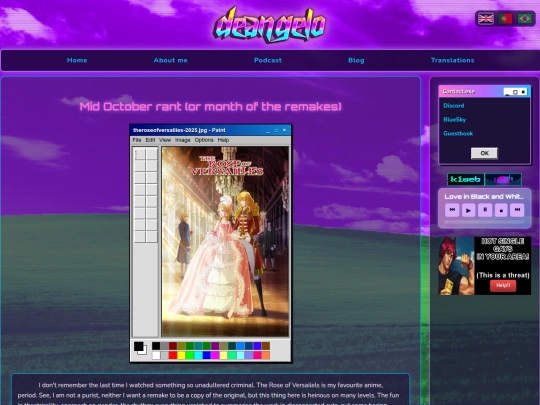The width and height of the screenshot is (540, 405).
Task: Click the muscular character image in ad
Action: 456,266
